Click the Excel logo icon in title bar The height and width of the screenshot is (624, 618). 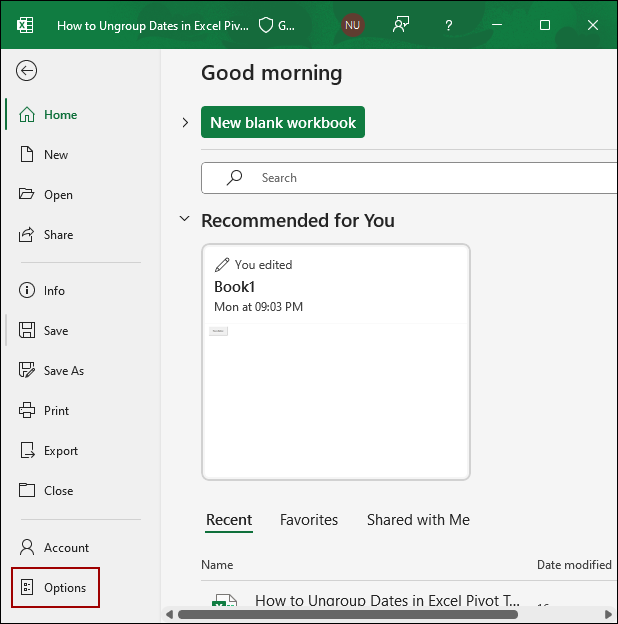pyautogui.click(x=25, y=25)
